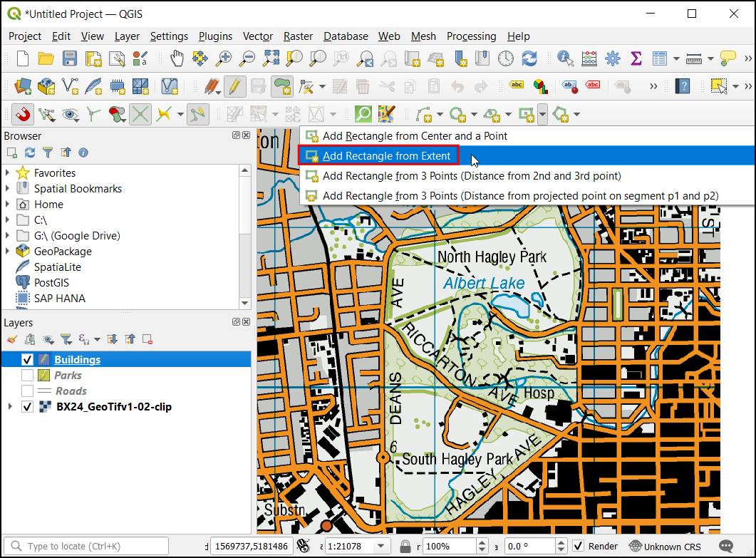Click the Add Polygon Feature tool
This screenshot has height=558, width=756.
[x=283, y=87]
